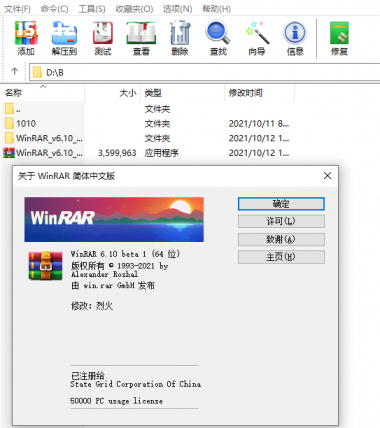The image size is (380, 428).
Task: Open the 帮助(H) menu
Action: coord(216,9)
